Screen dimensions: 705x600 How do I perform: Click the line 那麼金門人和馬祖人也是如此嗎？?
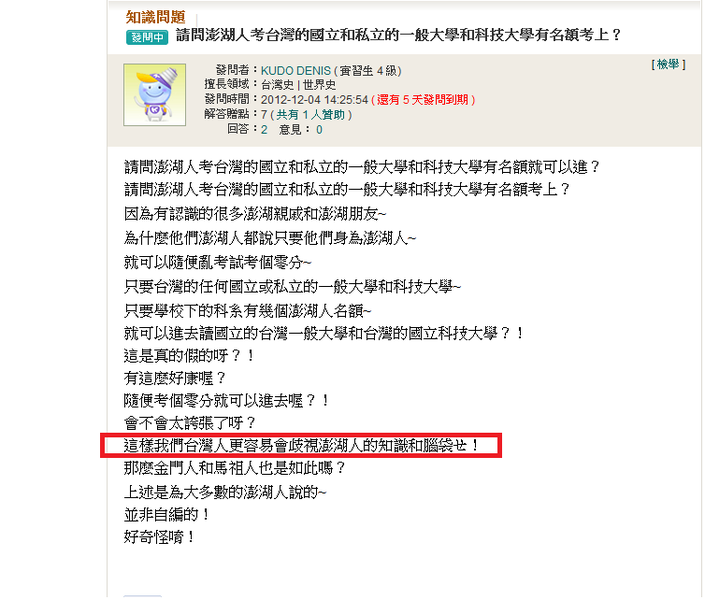click(235, 468)
